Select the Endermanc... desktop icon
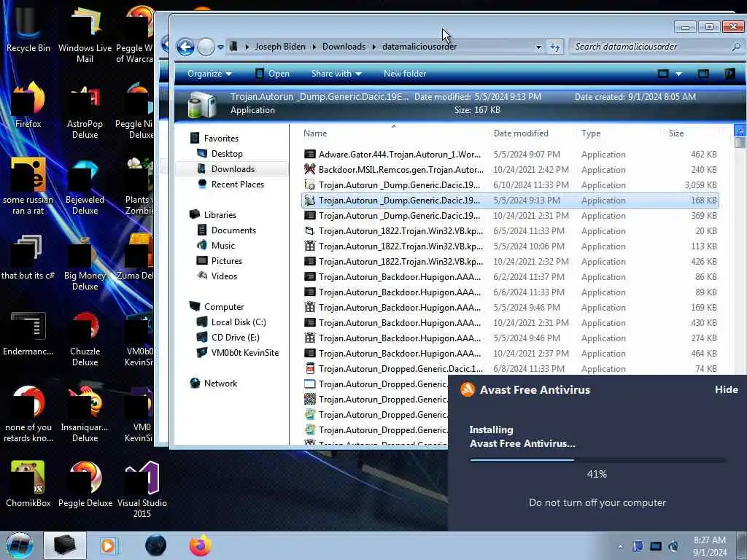 (x=28, y=333)
